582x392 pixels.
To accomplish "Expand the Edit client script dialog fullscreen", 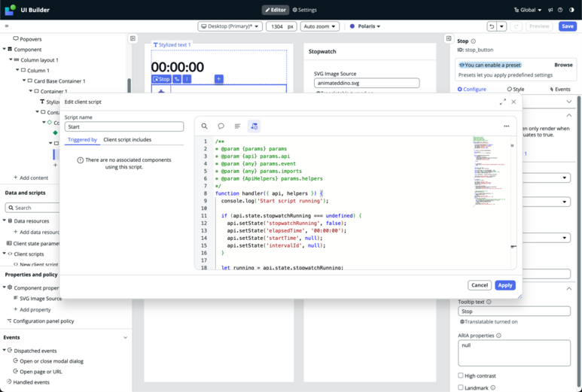I will (503, 102).
